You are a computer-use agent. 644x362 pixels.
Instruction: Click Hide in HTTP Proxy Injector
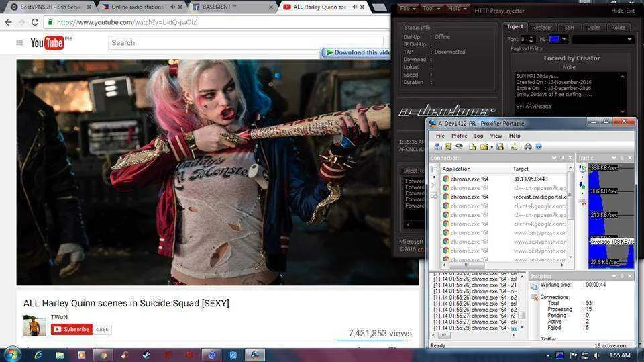617,11
